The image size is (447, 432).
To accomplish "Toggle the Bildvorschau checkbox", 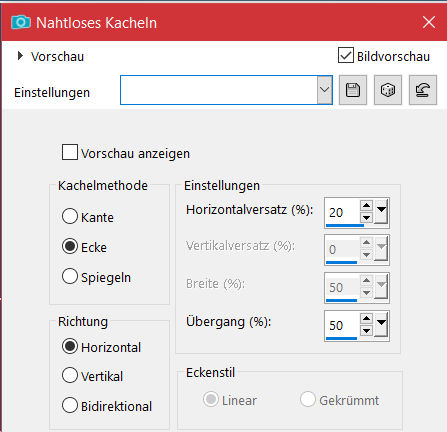I will click(x=346, y=55).
